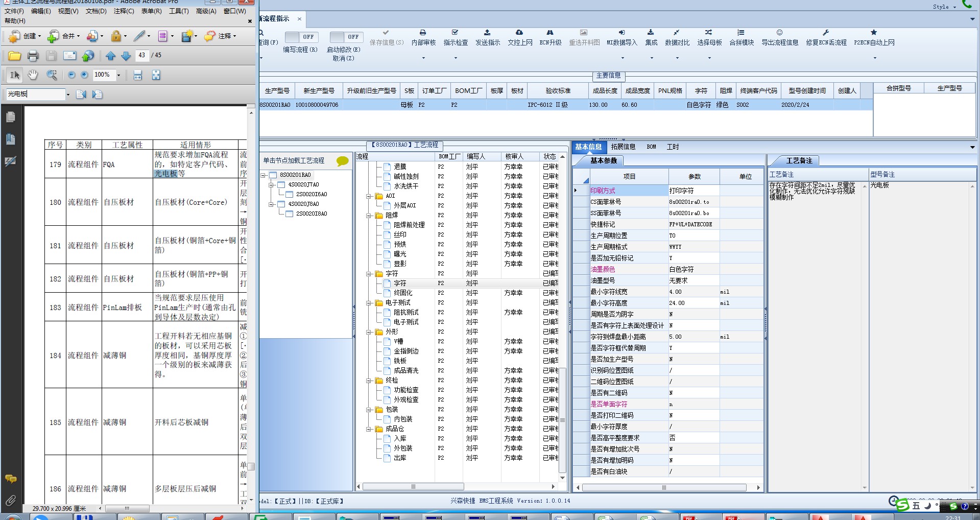Switch to the 拓展信息 tab
The height and width of the screenshot is (520, 980).
623,147
